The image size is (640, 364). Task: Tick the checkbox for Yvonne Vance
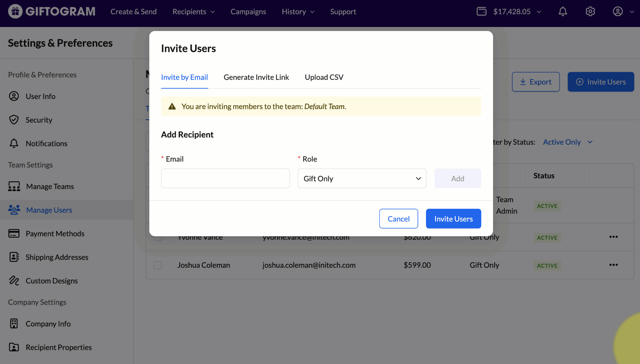(x=158, y=238)
